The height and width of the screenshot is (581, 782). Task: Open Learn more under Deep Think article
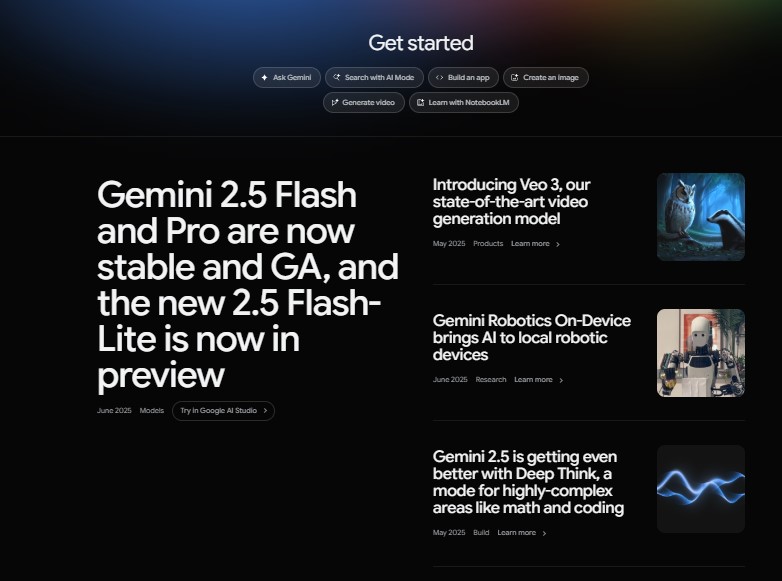516,533
